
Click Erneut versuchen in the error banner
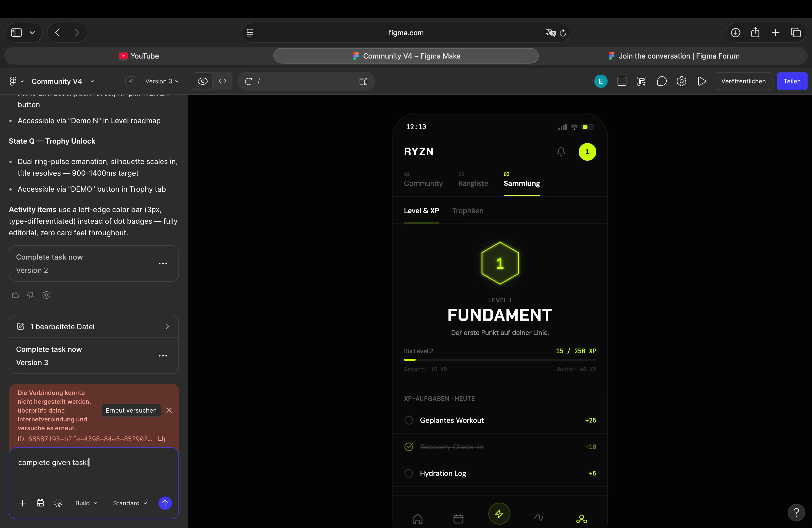[x=131, y=410]
